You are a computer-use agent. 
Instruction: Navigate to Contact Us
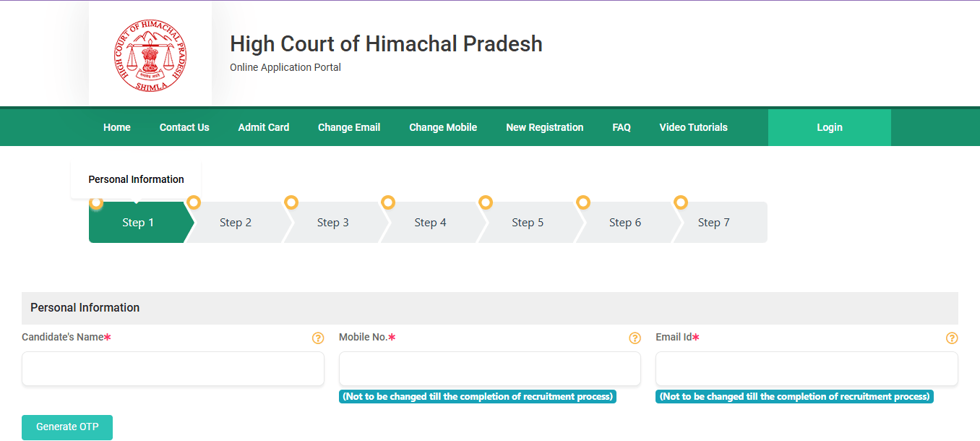click(x=184, y=127)
